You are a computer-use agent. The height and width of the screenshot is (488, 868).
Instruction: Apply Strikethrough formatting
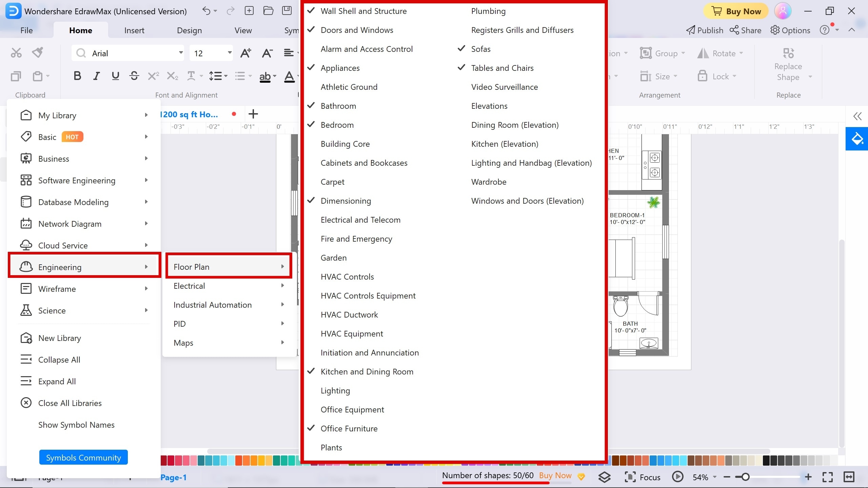(134, 76)
